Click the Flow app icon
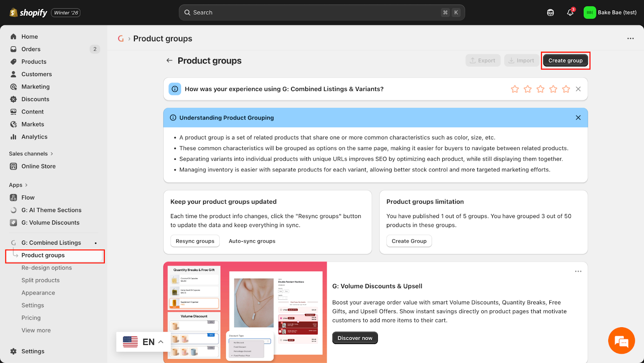 (x=13, y=198)
